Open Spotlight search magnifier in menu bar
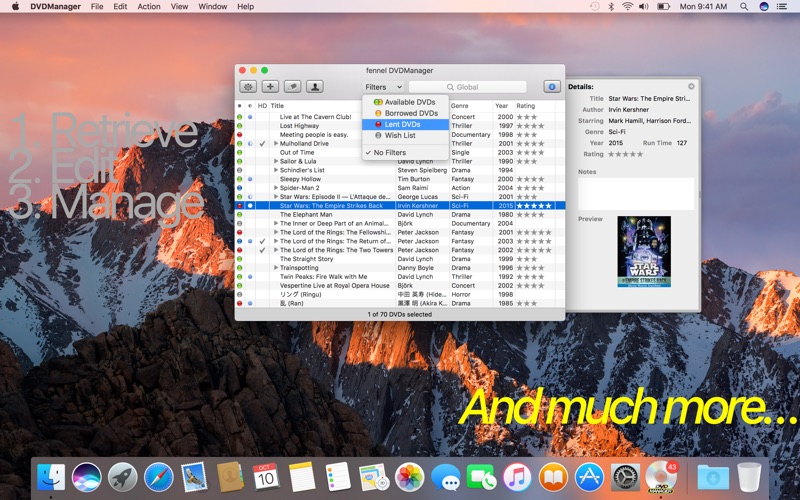 [x=744, y=7]
